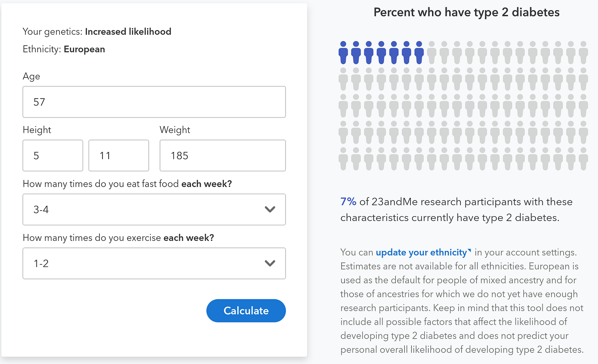Click the fourth blue person icon

(381, 53)
